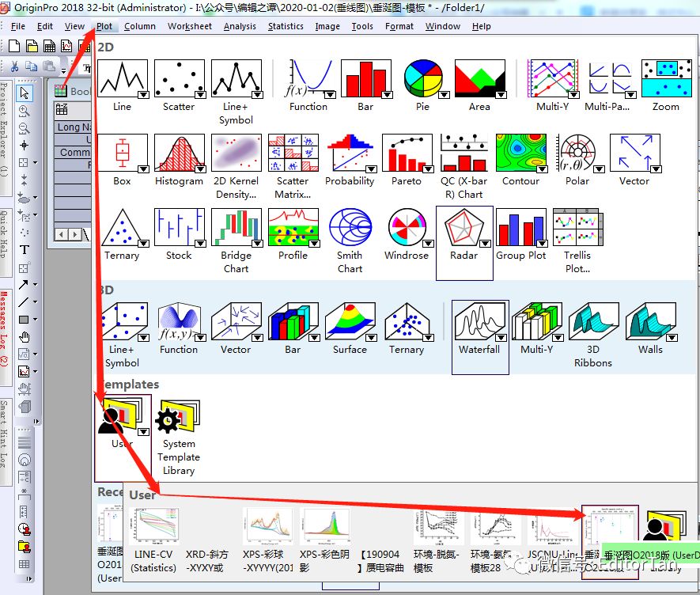Open the Worksheet menu

[x=190, y=26]
